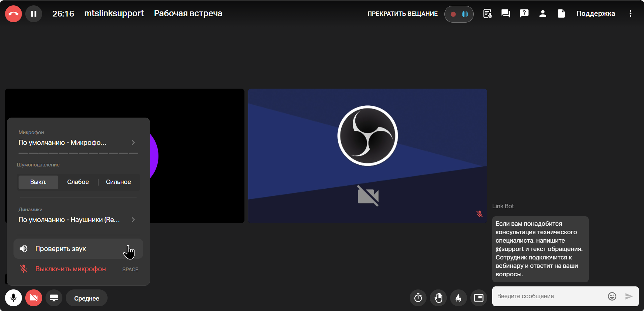The image size is (644, 311).
Task: Set noise suppression to Слабое
Action: [78, 182]
